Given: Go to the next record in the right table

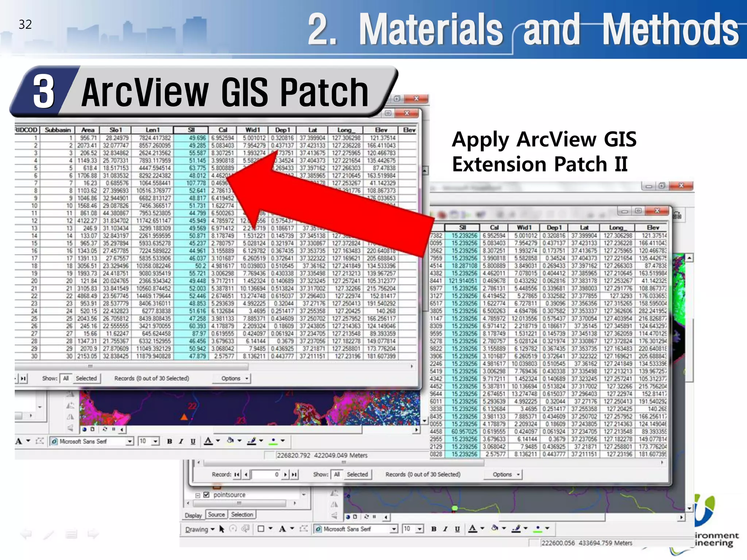Looking at the screenshot, I should (286, 474).
